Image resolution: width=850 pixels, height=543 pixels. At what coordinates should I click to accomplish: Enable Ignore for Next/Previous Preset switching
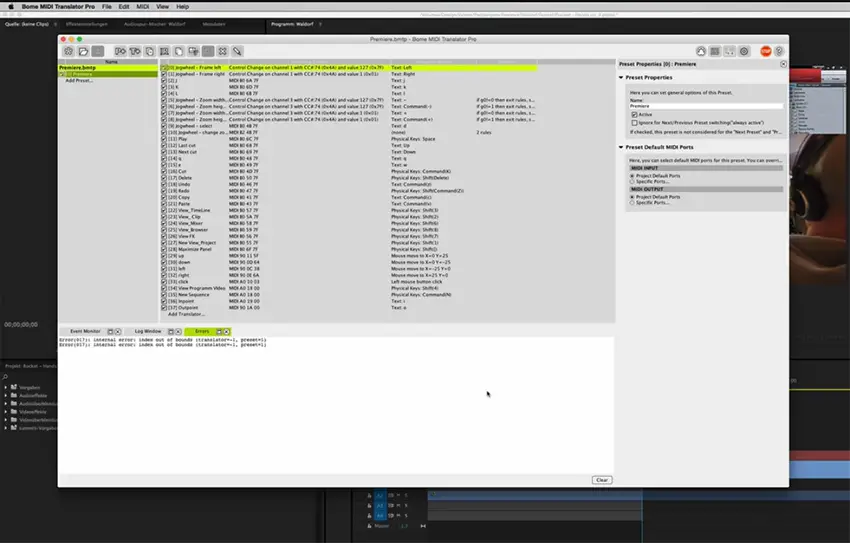[634, 123]
